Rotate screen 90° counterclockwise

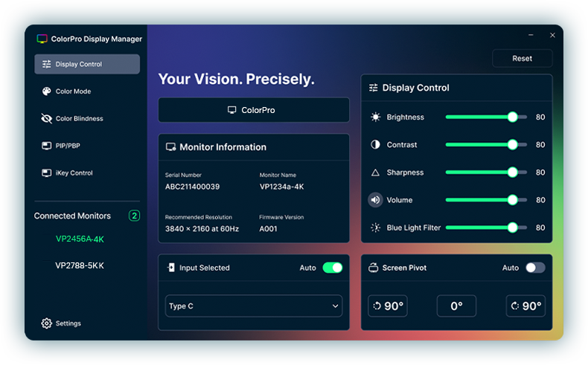click(387, 306)
